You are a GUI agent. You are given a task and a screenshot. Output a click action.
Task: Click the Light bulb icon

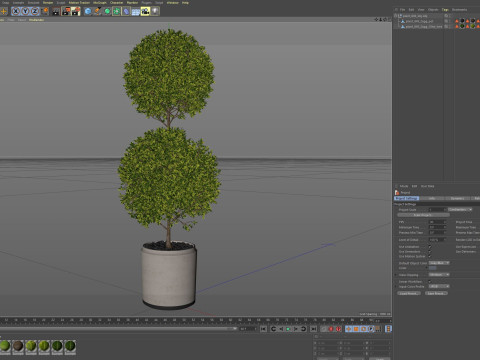(x=155, y=11)
